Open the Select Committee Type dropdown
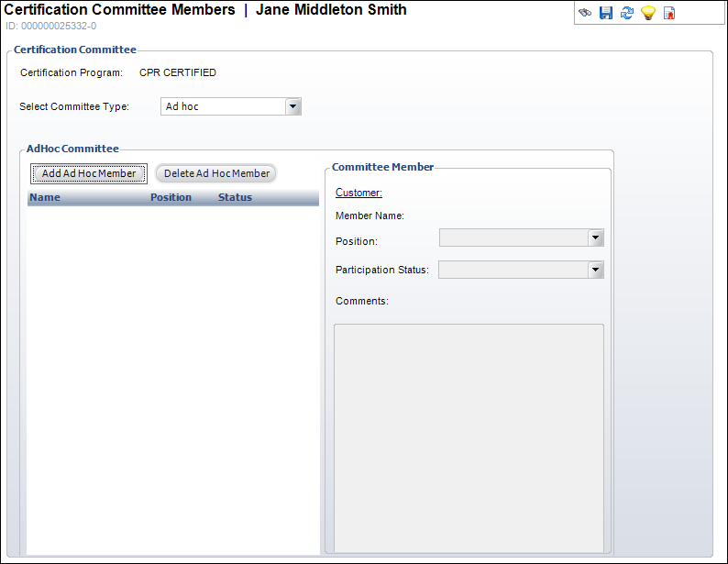This screenshot has width=728, height=564. point(292,107)
